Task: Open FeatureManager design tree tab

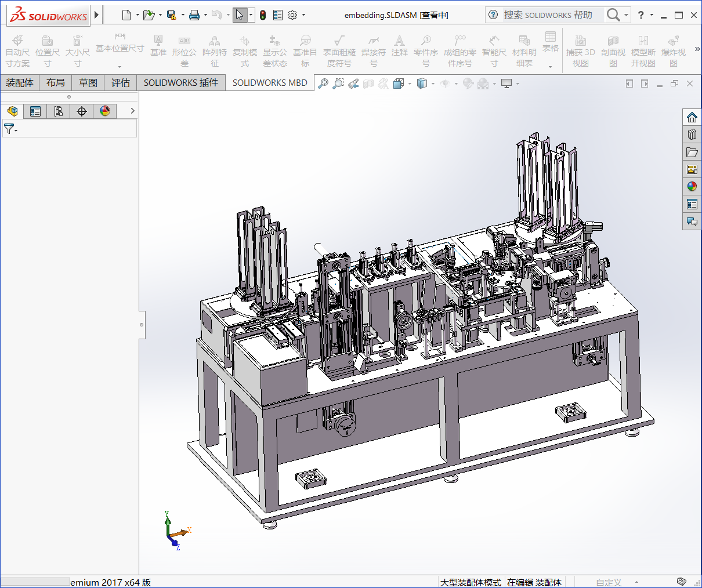Action: click(12, 111)
